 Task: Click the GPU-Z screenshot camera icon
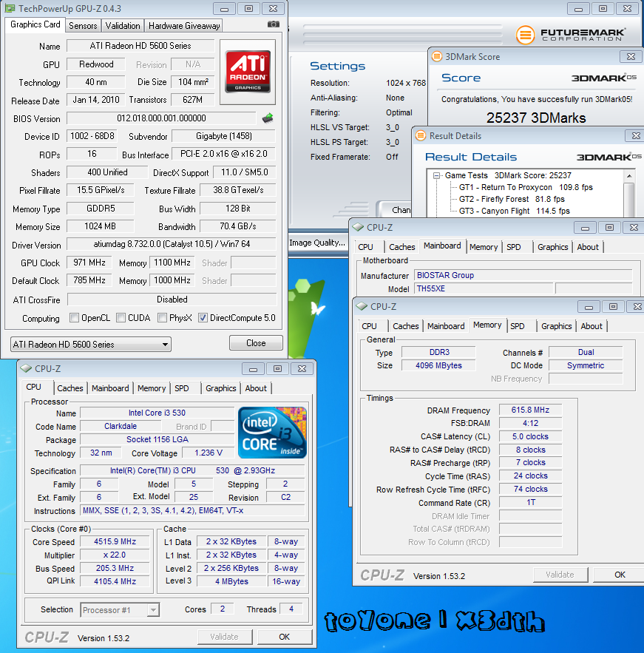(273, 24)
